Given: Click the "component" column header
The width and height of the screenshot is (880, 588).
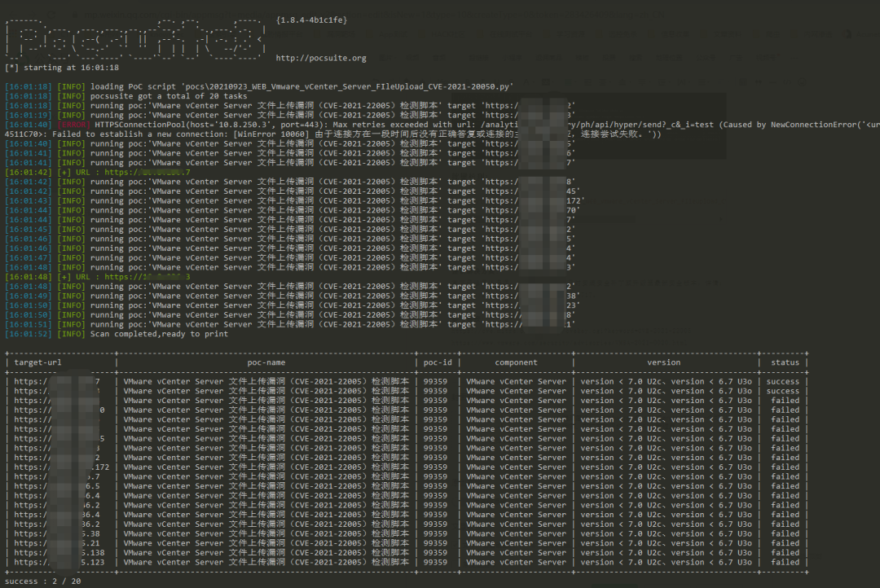Looking at the screenshot, I should (517, 363).
